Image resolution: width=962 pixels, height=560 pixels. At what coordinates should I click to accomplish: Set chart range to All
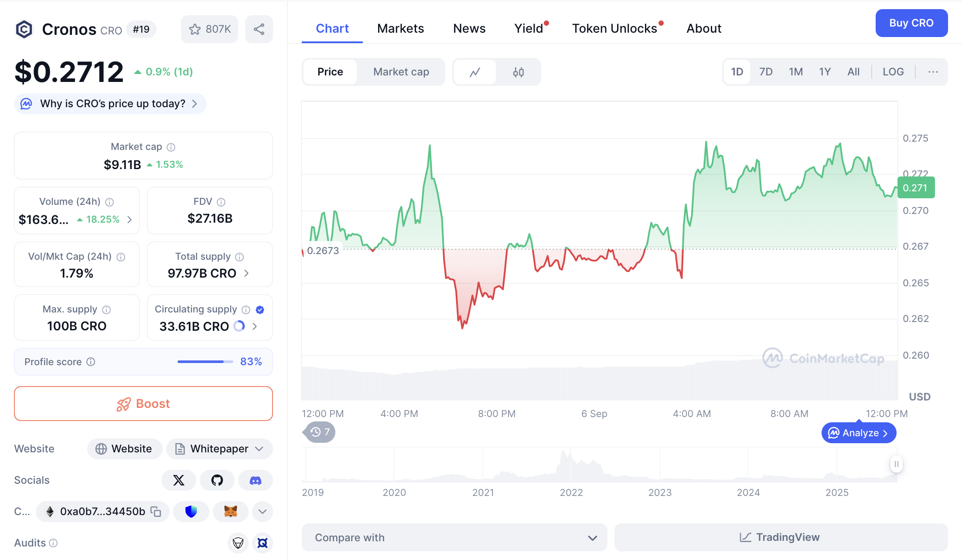[x=853, y=72]
